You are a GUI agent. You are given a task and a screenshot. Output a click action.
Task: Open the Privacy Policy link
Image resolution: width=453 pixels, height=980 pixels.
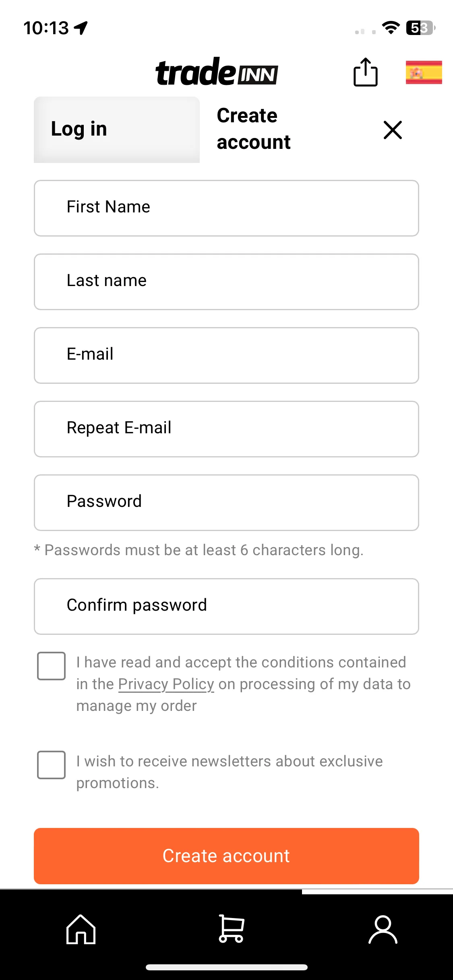point(166,684)
